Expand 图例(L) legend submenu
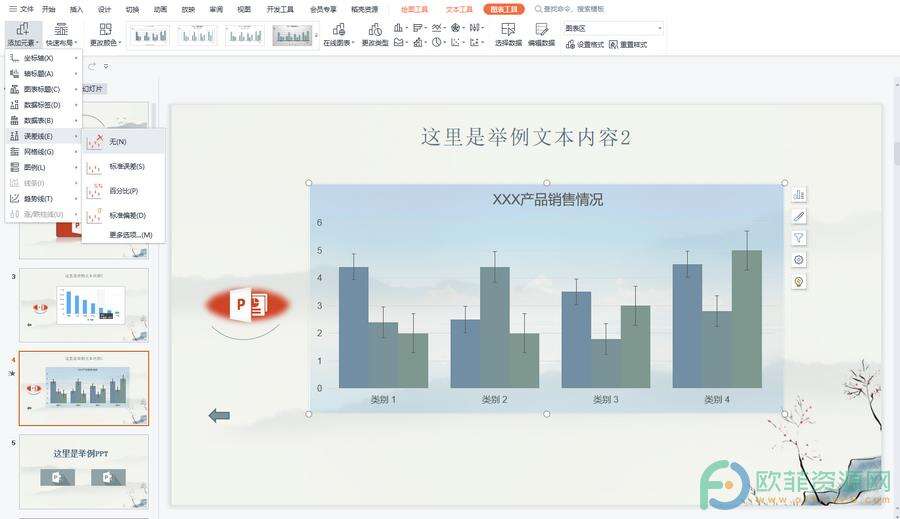The height and width of the screenshot is (519, 900). coord(44,167)
